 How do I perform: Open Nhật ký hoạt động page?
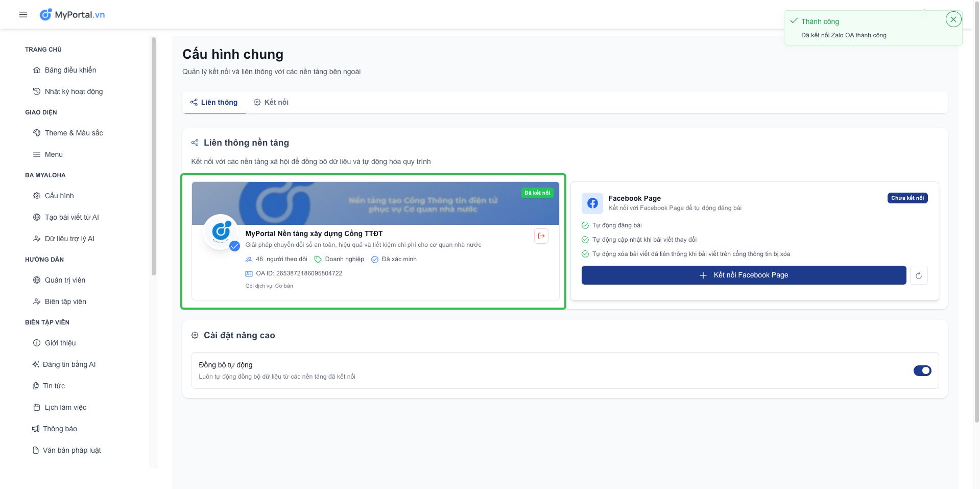74,91
